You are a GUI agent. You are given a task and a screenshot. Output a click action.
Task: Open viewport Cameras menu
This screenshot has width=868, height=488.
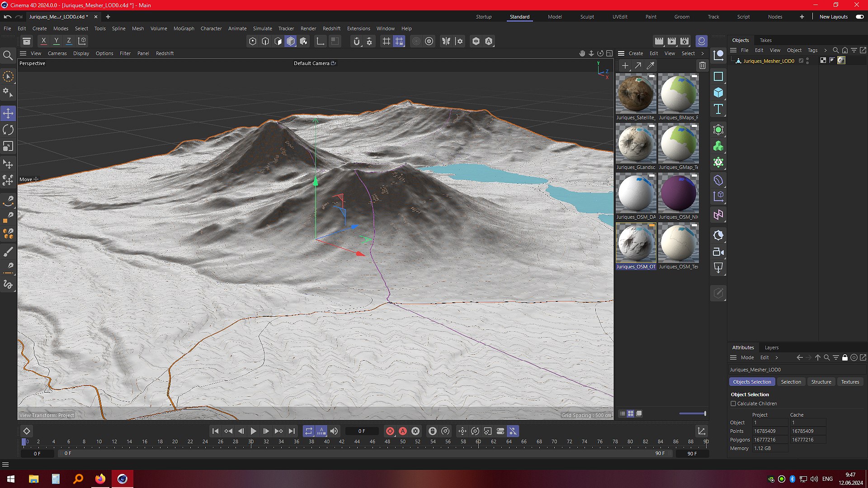point(57,53)
